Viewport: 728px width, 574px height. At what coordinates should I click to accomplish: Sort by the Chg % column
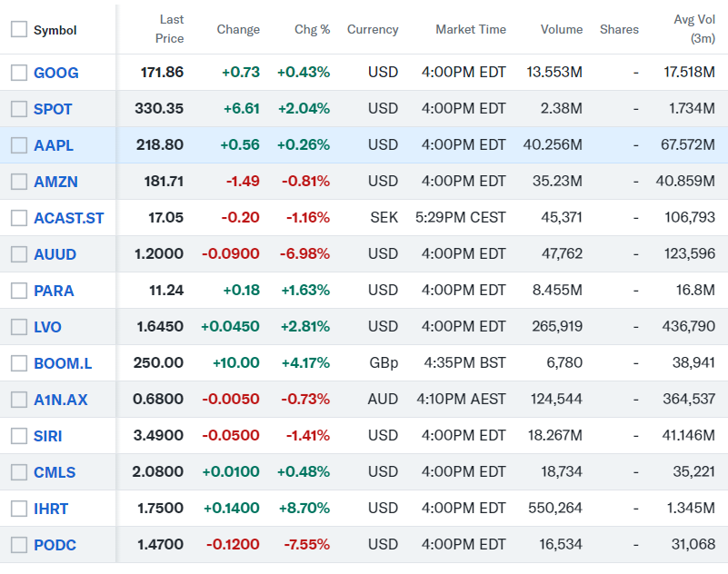point(313,29)
